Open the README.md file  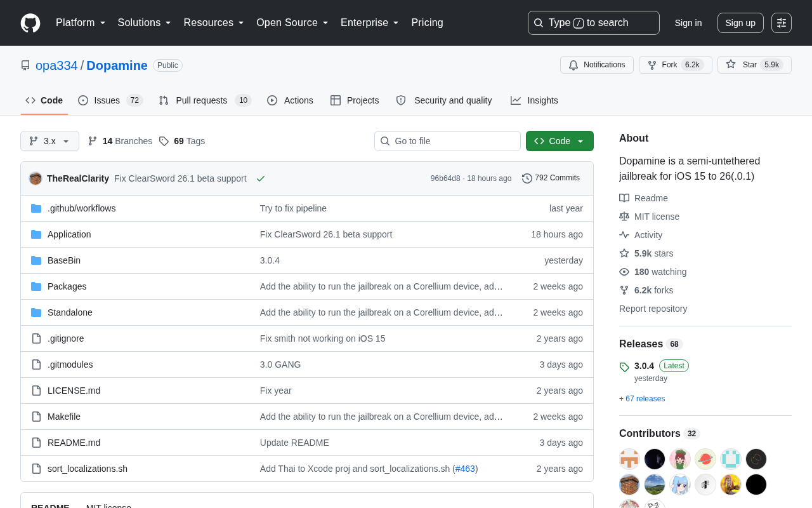coord(74,443)
